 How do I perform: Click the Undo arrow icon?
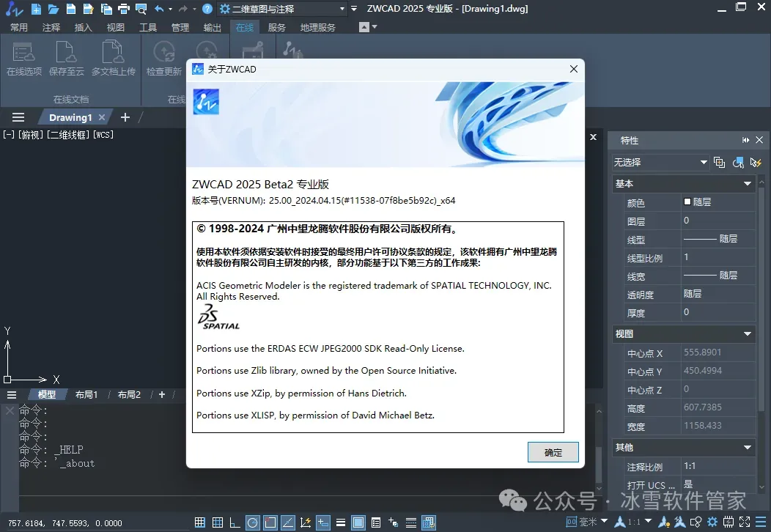159,8
